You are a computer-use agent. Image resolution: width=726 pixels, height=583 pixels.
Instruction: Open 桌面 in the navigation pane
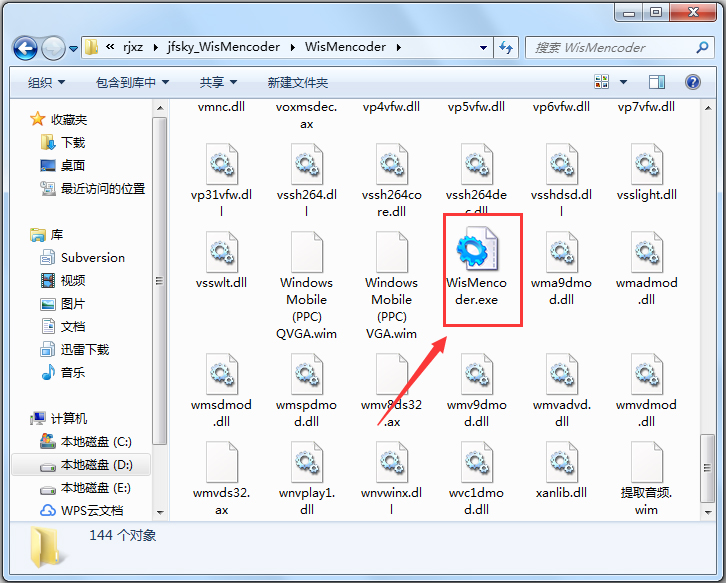pos(63,165)
